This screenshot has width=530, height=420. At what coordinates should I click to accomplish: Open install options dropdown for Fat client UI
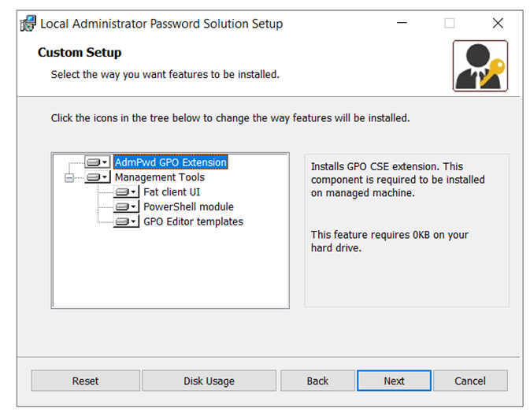point(134,192)
